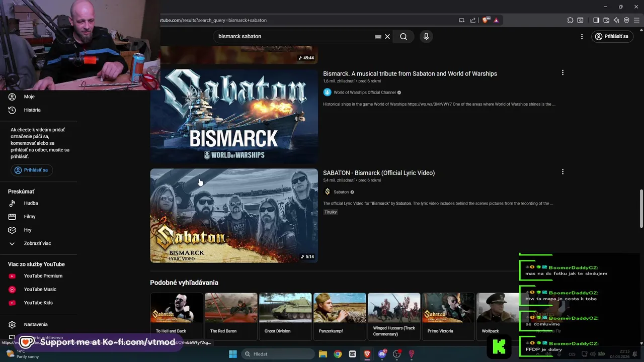Open options menu for Sabaton lyric video
This screenshot has width=644, height=362.
562,171
